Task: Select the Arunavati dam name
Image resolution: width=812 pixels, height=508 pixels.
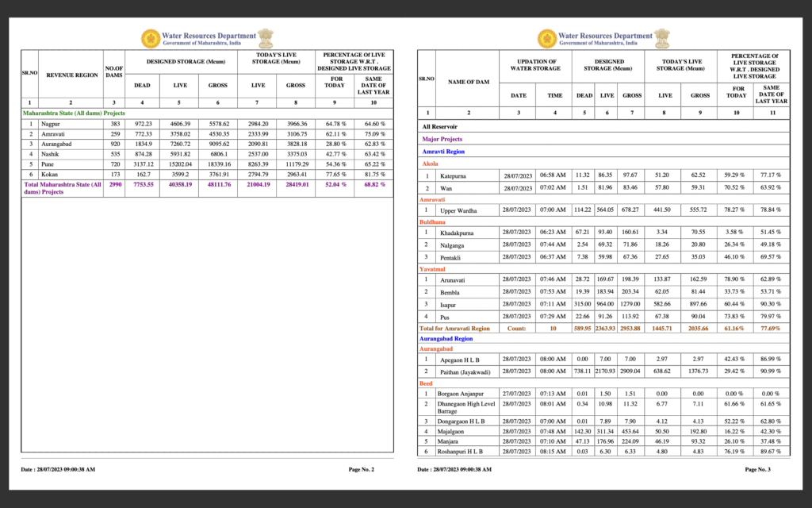Action: [x=453, y=280]
